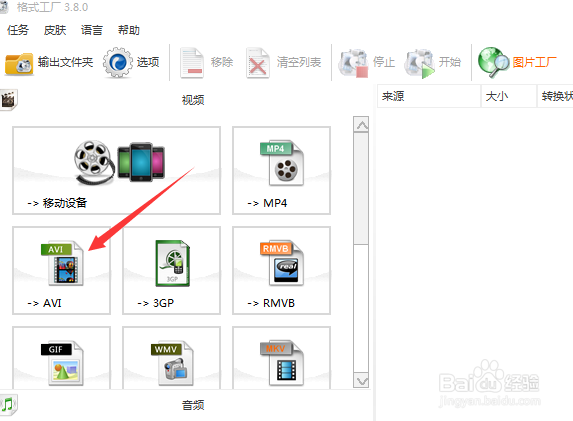The height and width of the screenshot is (421, 573).
Task: Click the 转换状态 column header
Action: pyautogui.click(x=555, y=96)
